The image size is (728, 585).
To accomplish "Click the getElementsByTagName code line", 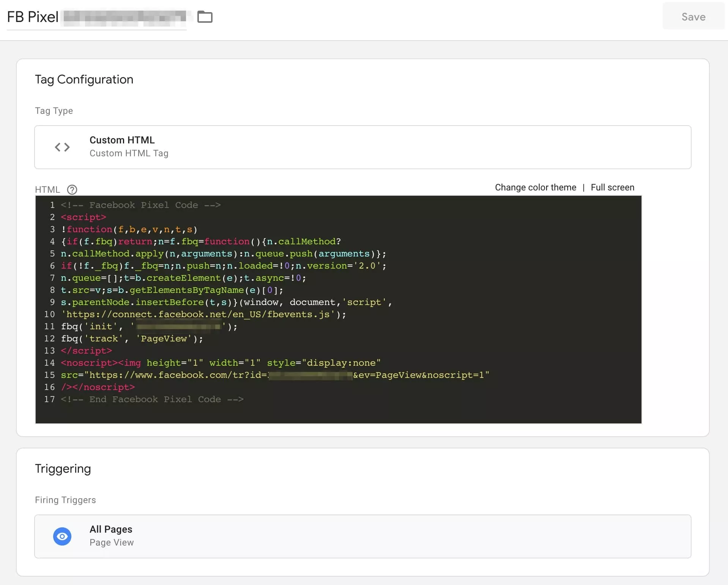I will pyautogui.click(x=172, y=290).
